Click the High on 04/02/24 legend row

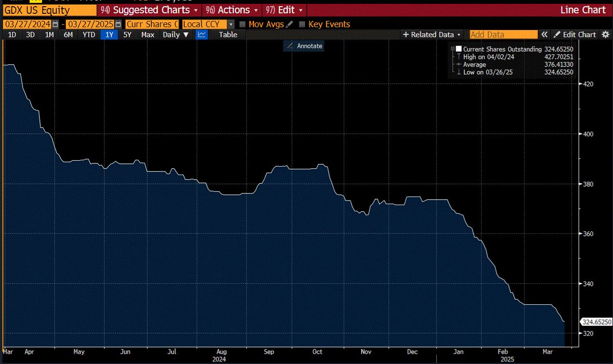coord(514,57)
